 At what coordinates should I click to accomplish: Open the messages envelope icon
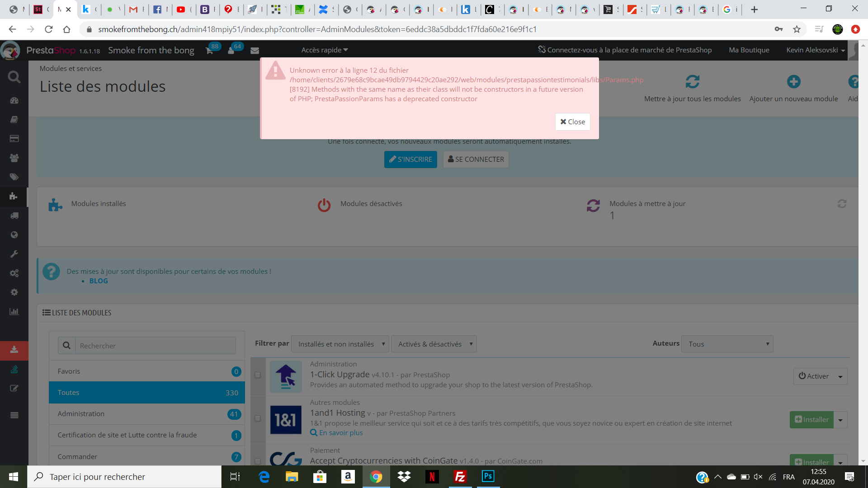pyautogui.click(x=255, y=51)
